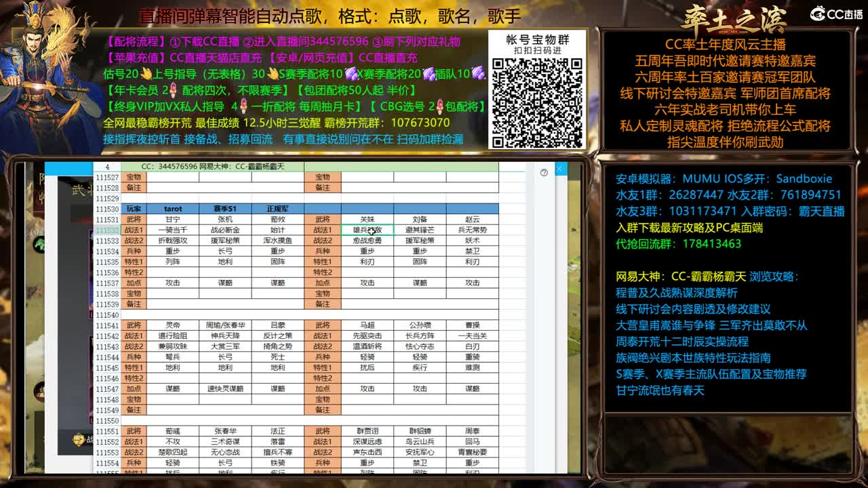Select the cell containing '赵云'
Screen dimensions: 868x488
[472, 220]
